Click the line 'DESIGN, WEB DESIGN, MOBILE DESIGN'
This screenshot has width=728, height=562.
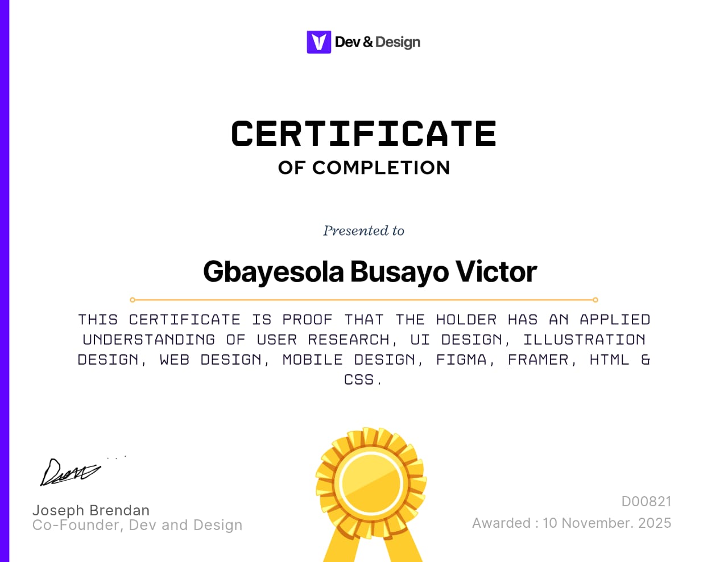[x=364, y=359]
